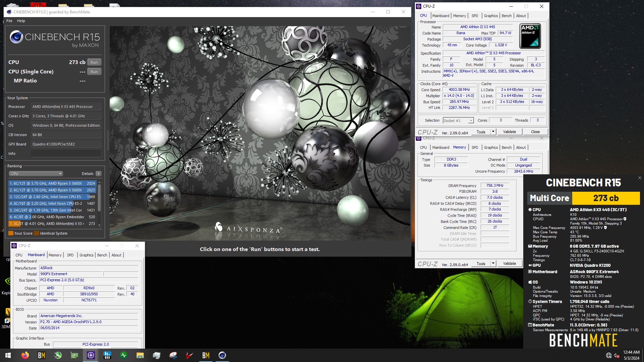Open About tab in Mainboard CPU-Z window
The height and width of the screenshot is (362, 644).
coord(116,255)
